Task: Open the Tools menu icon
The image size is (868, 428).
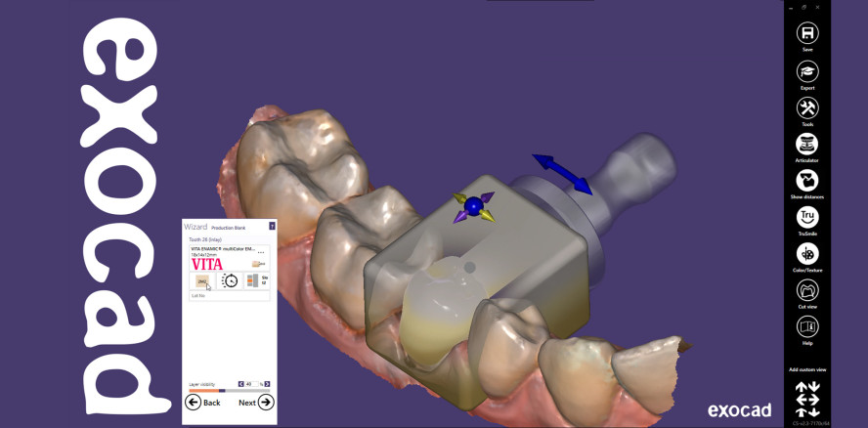Action: tap(807, 108)
